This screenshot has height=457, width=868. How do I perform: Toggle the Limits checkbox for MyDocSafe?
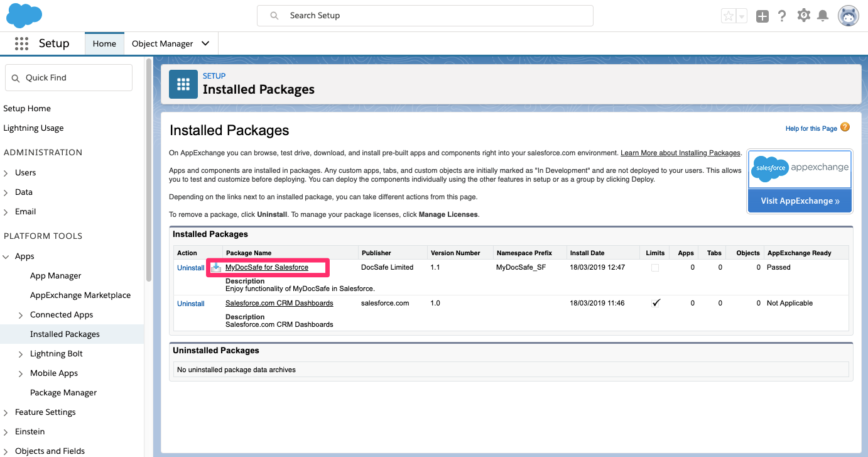[655, 268]
